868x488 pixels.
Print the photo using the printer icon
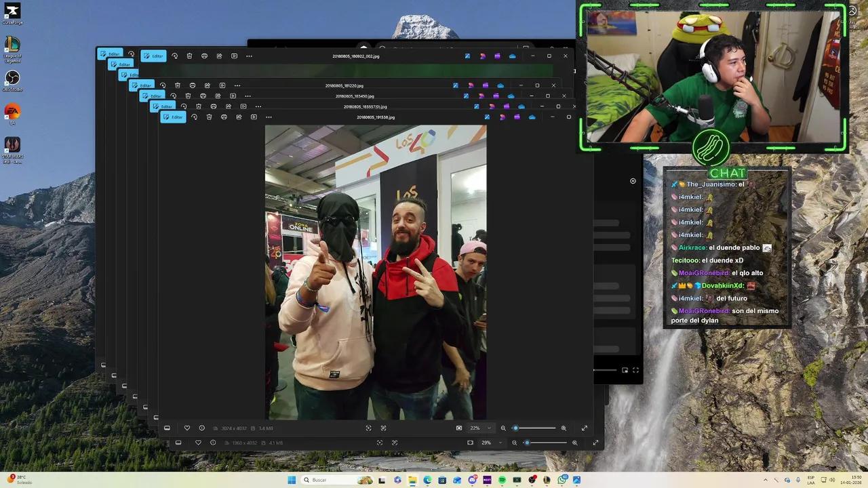224,117
